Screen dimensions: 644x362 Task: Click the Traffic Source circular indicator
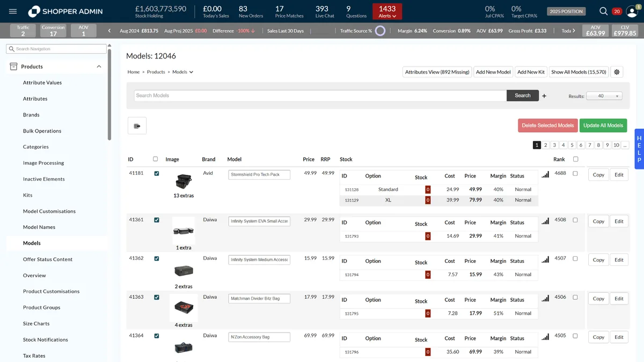tap(380, 31)
